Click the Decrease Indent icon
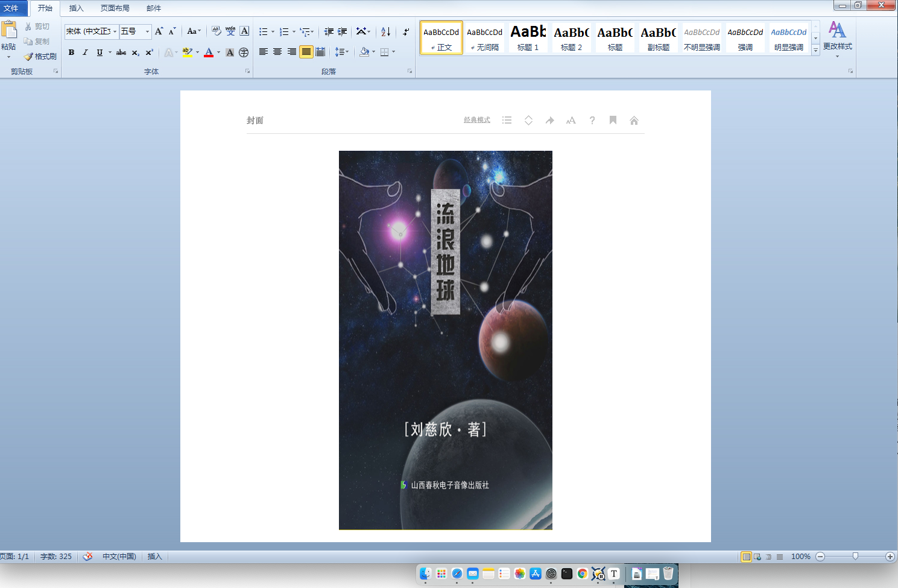The width and height of the screenshot is (898, 588). pos(329,31)
